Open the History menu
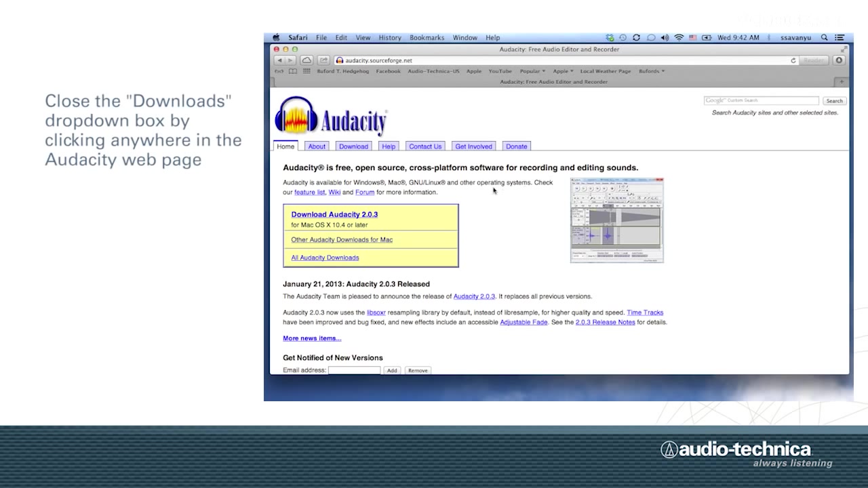Screen dimensions: 868x488 [390, 38]
